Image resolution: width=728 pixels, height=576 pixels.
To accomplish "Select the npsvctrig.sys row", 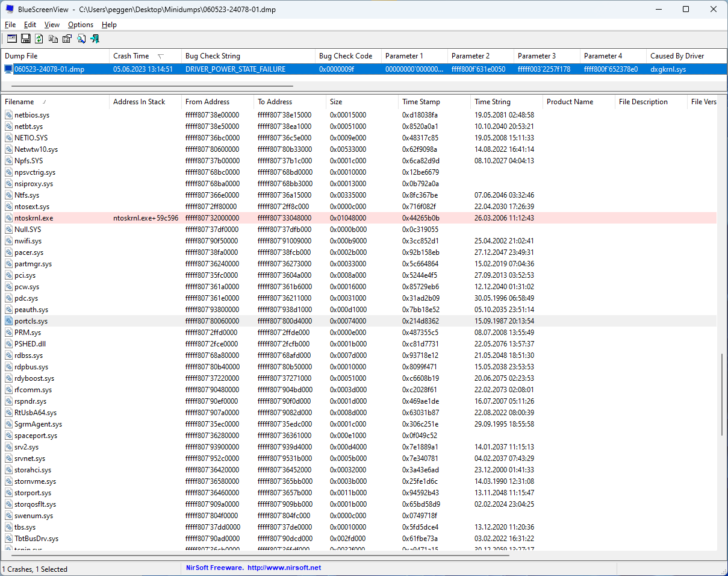I will pos(359,172).
